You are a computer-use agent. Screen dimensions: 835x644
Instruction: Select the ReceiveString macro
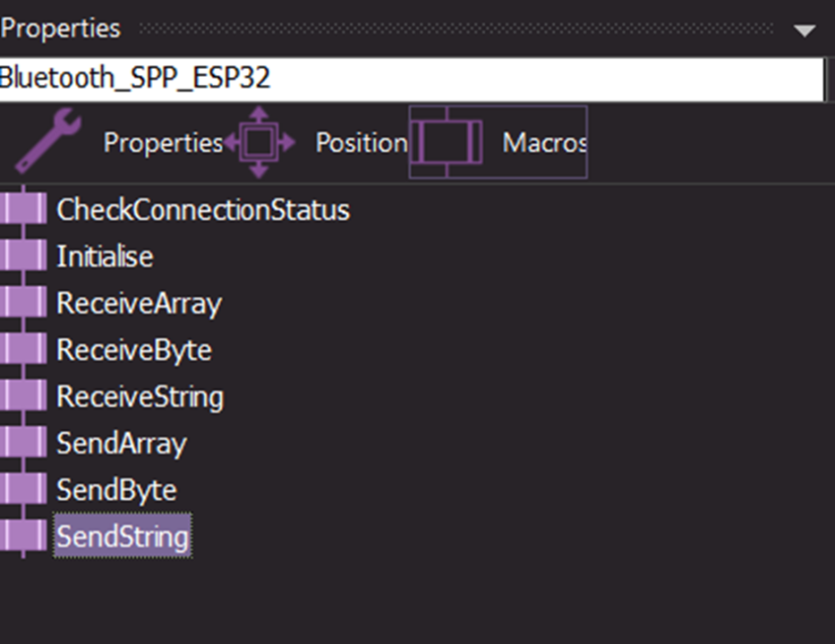pos(140,396)
